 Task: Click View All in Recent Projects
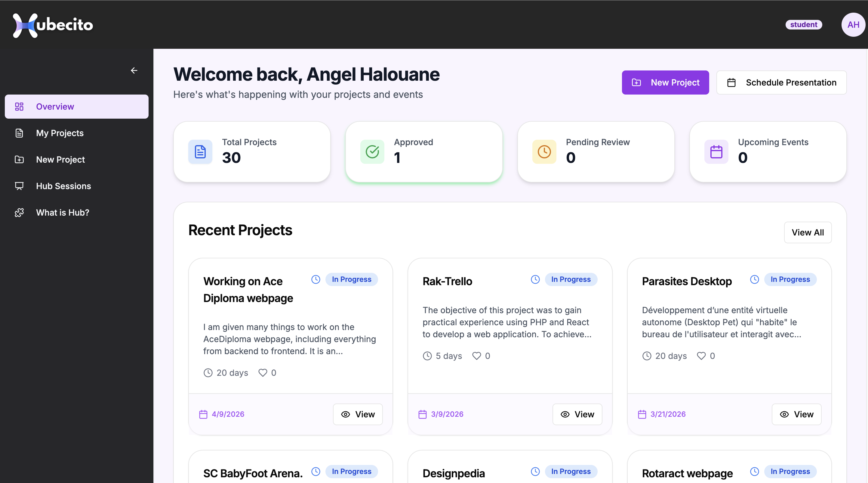click(807, 232)
